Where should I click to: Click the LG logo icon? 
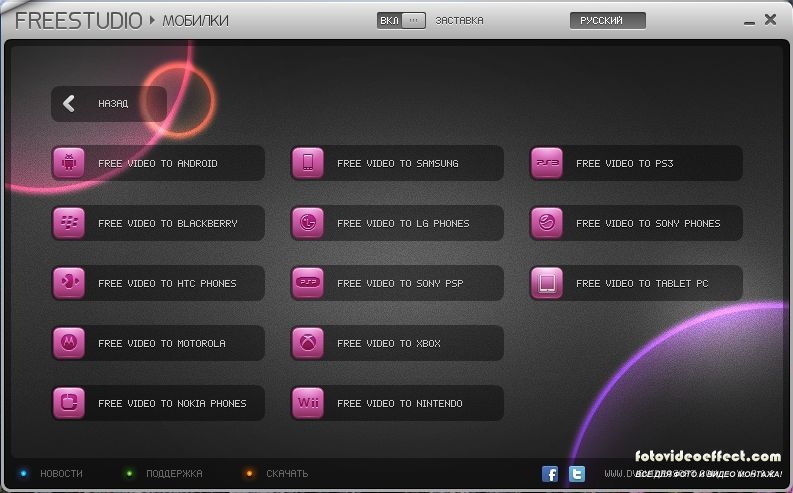click(307, 223)
